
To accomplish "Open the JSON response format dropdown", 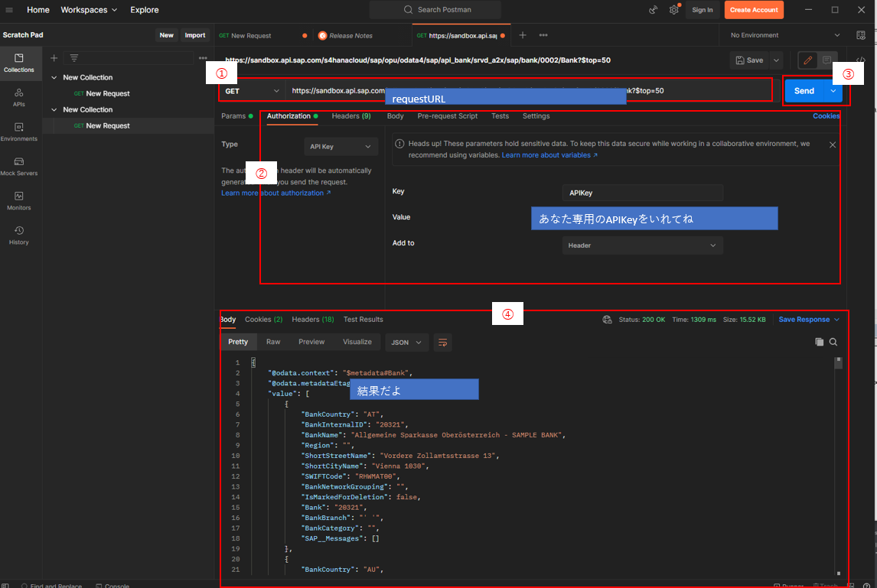I will tap(406, 342).
